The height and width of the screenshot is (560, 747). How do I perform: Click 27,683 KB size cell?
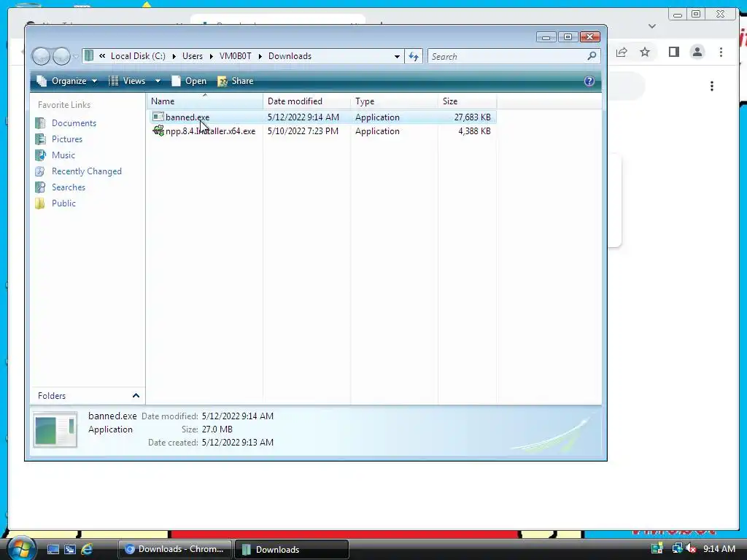tap(472, 117)
